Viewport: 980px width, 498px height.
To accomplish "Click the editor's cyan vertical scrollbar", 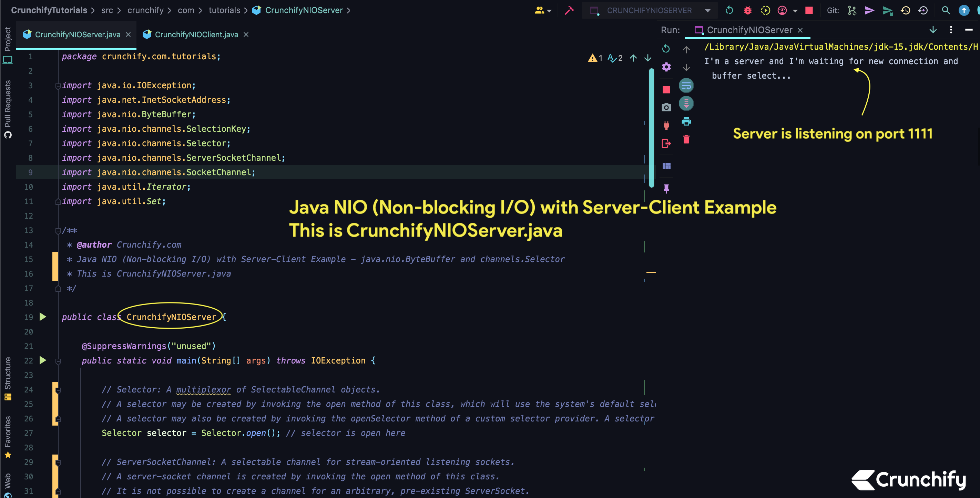I will point(651,128).
